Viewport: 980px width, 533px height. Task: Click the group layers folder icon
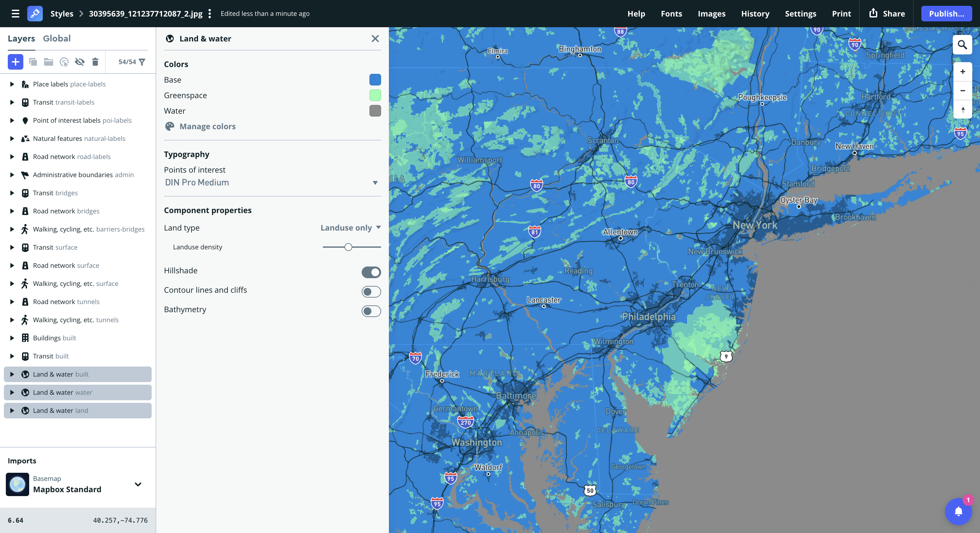[48, 62]
